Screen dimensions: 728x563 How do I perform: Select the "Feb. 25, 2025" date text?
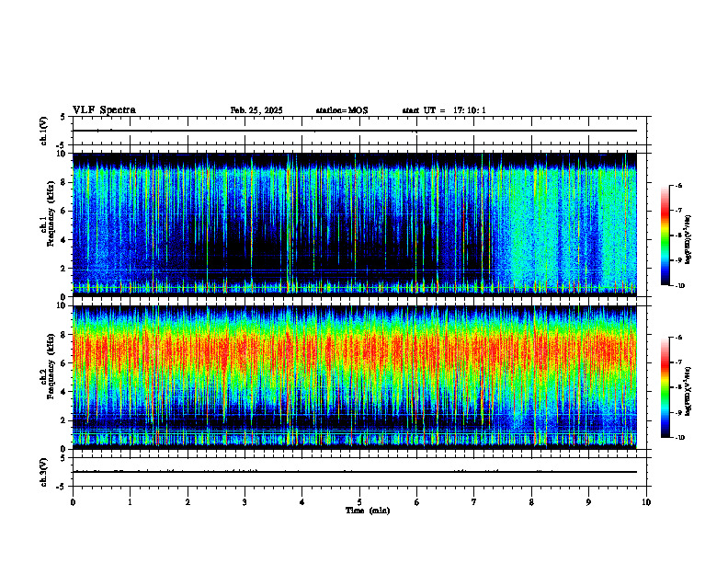click(256, 110)
